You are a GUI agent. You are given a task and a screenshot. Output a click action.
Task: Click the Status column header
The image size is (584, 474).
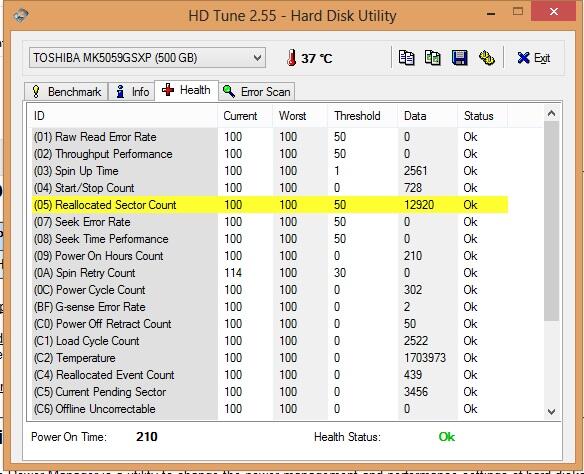tap(482, 116)
